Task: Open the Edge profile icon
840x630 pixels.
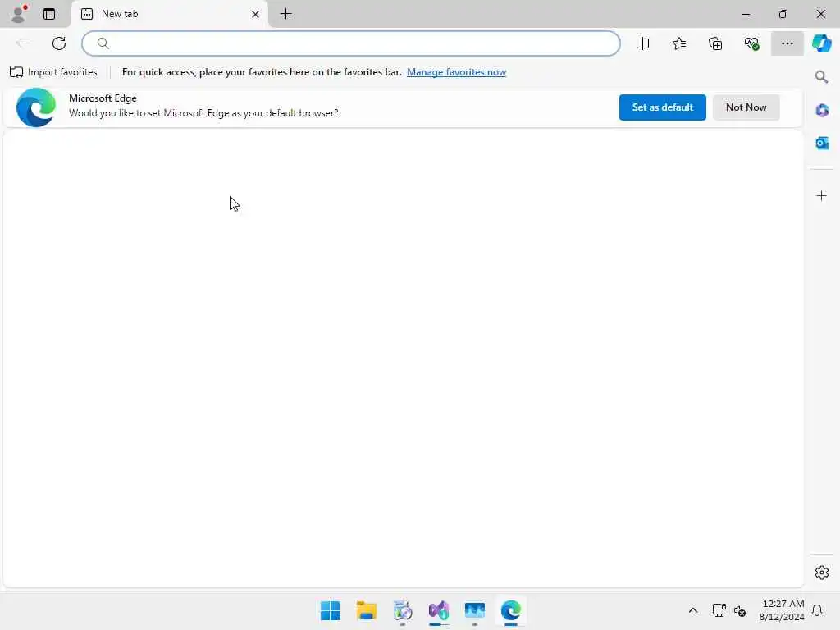Action: [x=18, y=14]
